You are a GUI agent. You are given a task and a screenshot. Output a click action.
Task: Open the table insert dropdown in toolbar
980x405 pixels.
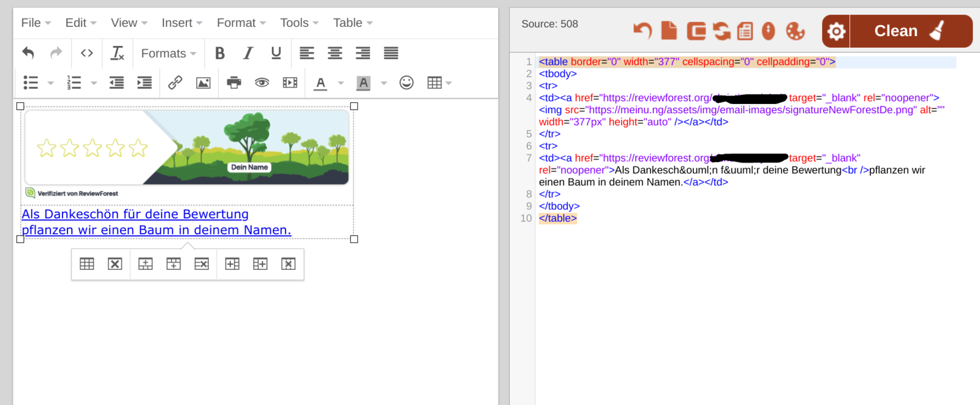pyautogui.click(x=439, y=83)
